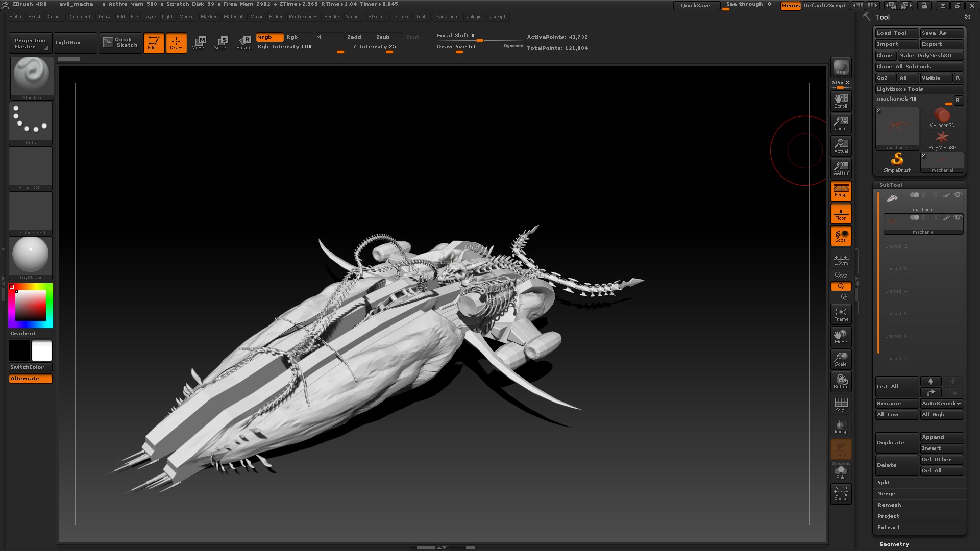980x551 pixels.
Task: Select the Rotate tool in top shelf
Action: coord(244,42)
